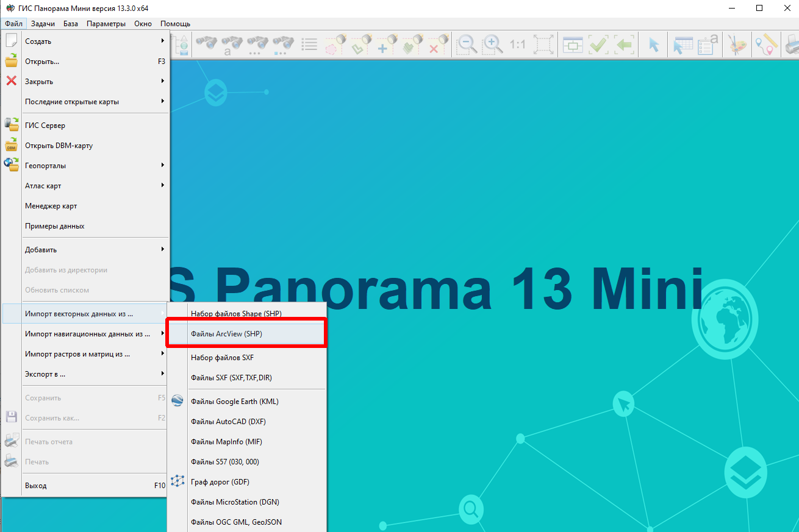The width and height of the screenshot is (799, 532).
Task: Open the Задачи menu
Action: [43, 24]
